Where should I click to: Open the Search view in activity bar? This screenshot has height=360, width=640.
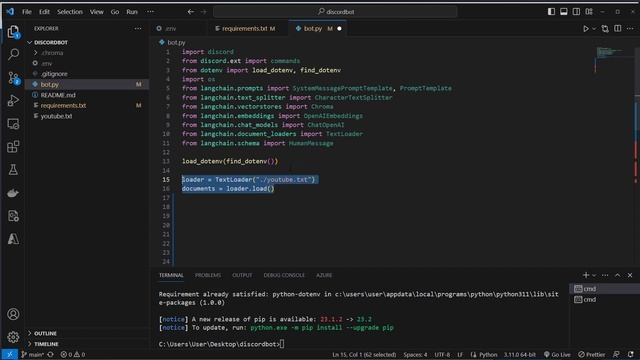(13, 54)
